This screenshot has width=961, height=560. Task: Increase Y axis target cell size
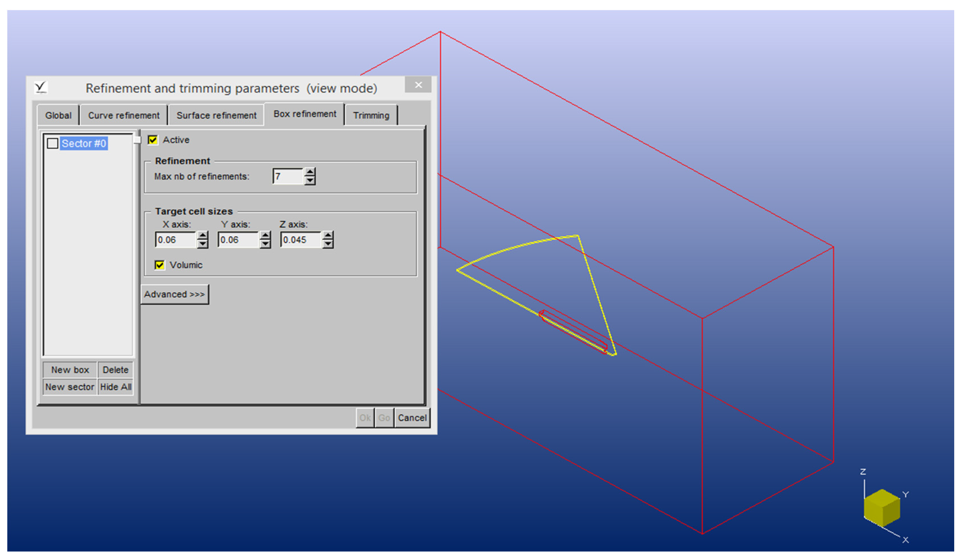265,235
